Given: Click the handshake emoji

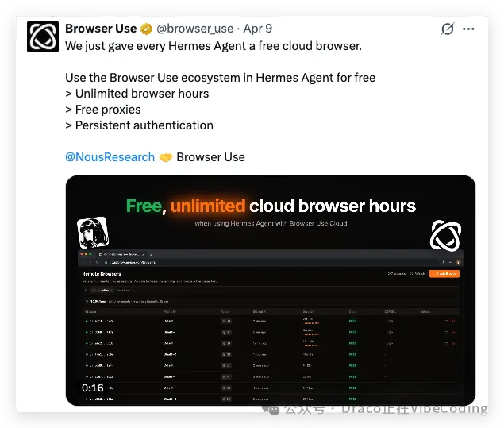Looking at the screenshot, I should (x=166, y=157).
